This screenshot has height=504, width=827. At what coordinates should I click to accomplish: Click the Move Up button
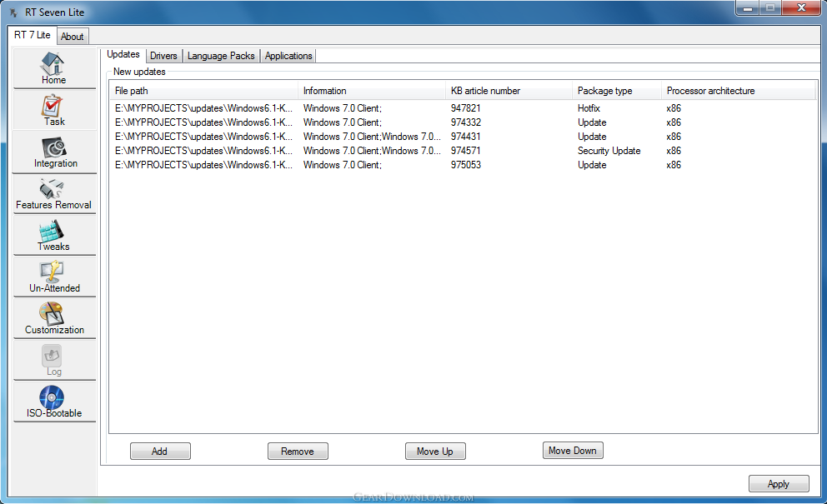435,452
